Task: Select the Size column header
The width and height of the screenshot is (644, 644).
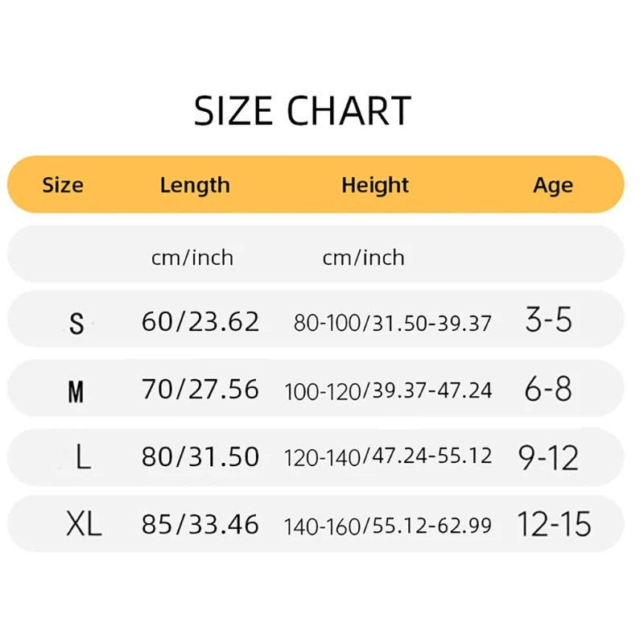Action: [63, 185]
